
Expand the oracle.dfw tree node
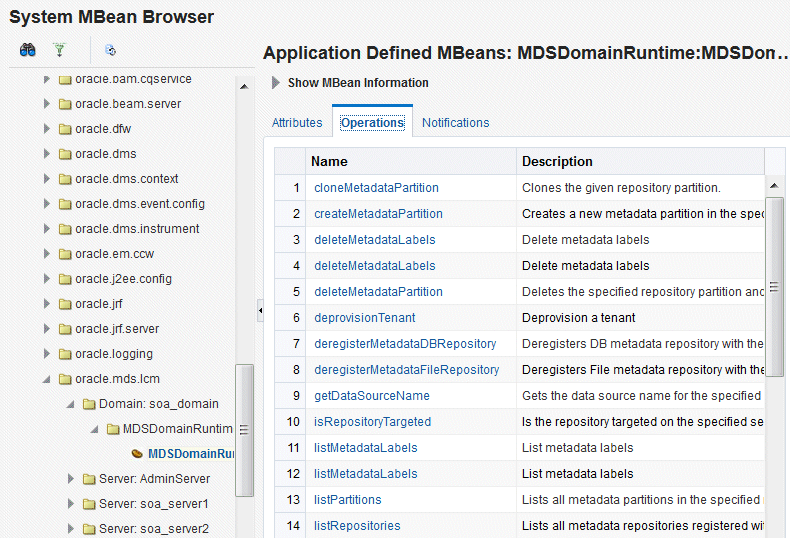(46, 129)
